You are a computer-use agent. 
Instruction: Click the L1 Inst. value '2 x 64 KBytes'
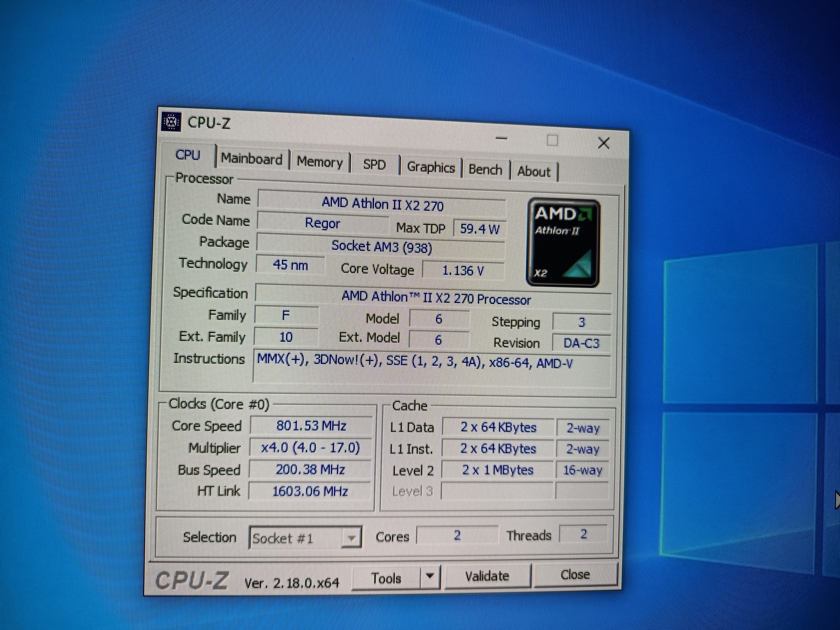(498, 449)
